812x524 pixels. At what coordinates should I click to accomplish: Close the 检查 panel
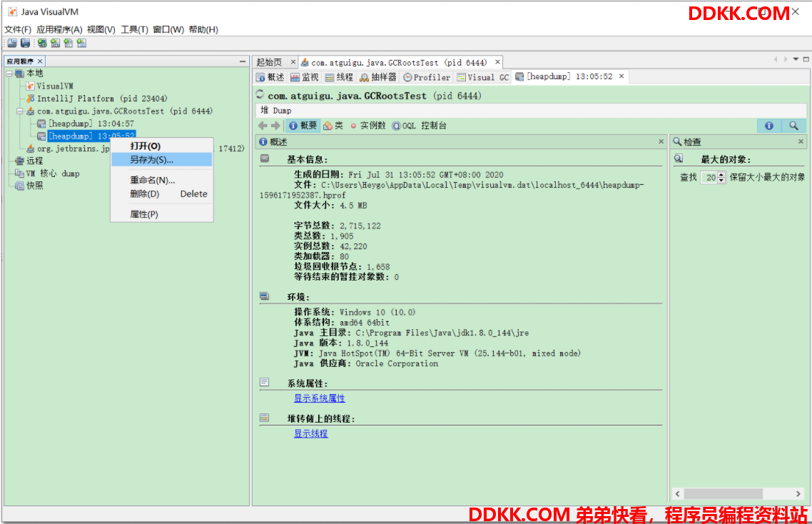click(801, 141)
